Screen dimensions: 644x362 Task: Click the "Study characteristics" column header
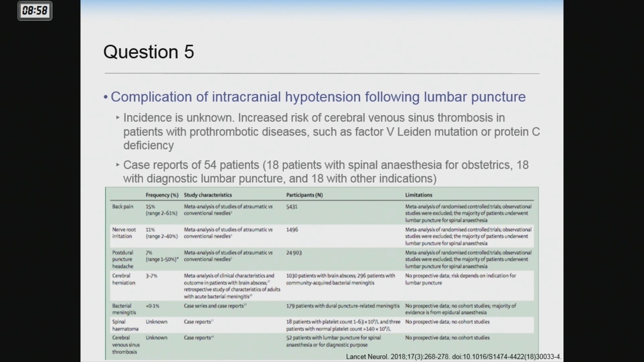pos(208,195)
